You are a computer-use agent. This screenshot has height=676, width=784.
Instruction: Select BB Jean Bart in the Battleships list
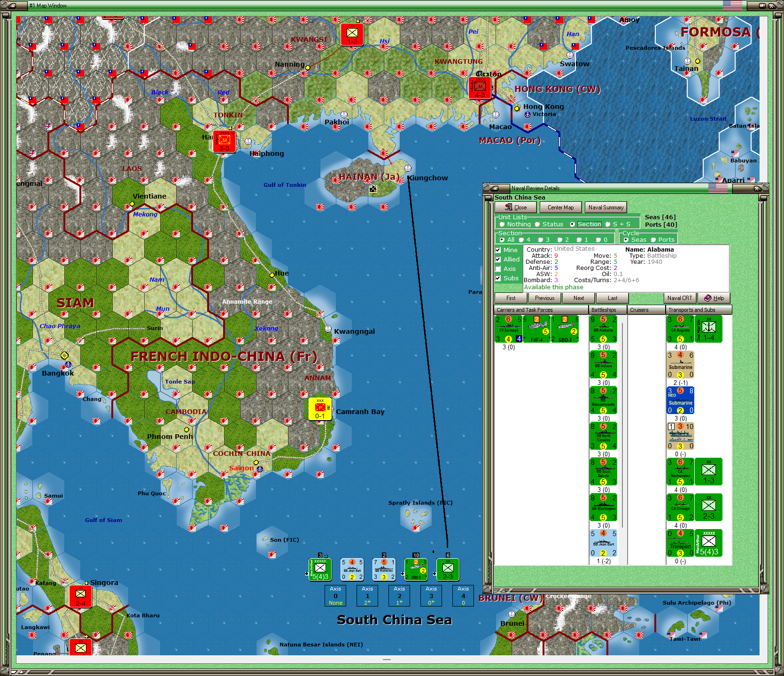[x=603, y=543]
